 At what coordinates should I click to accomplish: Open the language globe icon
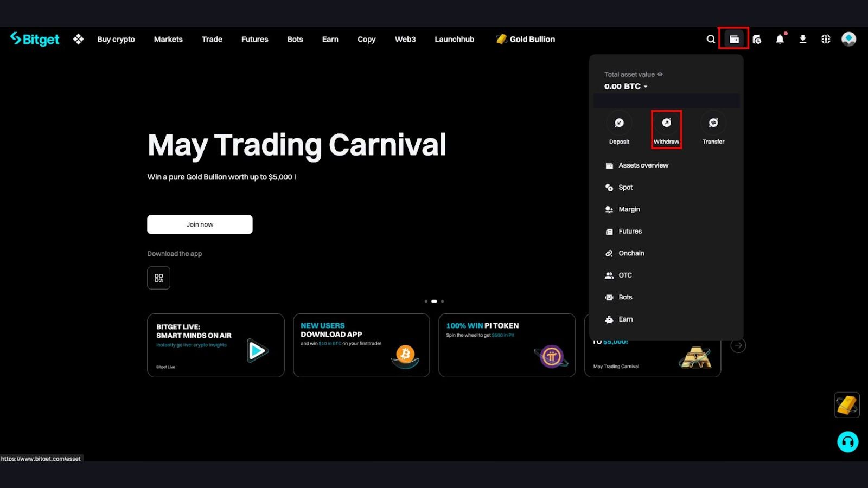(826, 39)
